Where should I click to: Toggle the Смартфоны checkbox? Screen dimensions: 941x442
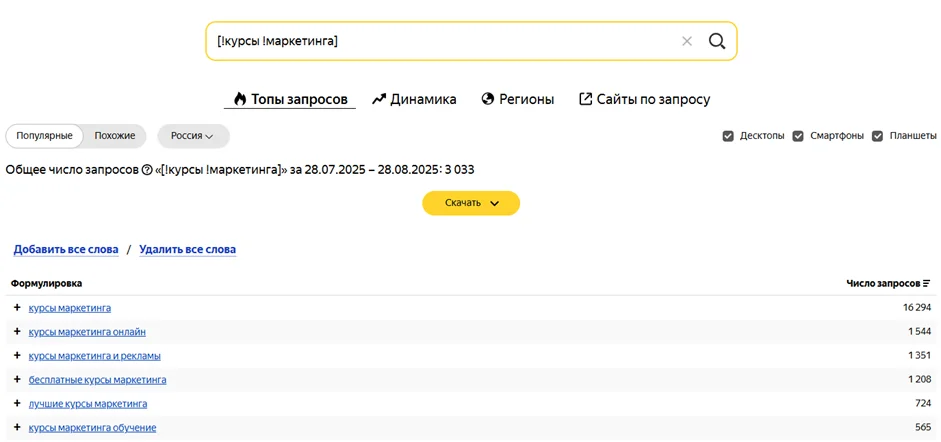click(x=798, y=136)
